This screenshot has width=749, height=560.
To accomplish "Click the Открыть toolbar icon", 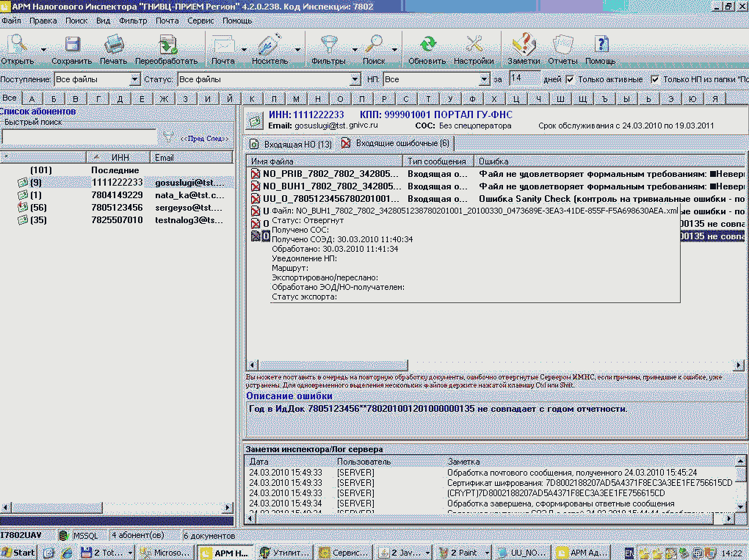I will coord(17,46).
